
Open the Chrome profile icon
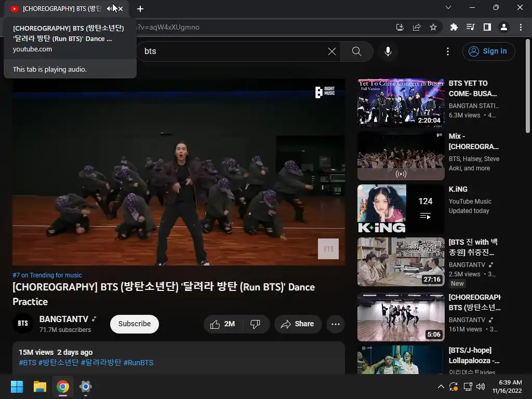pos(504,27)
